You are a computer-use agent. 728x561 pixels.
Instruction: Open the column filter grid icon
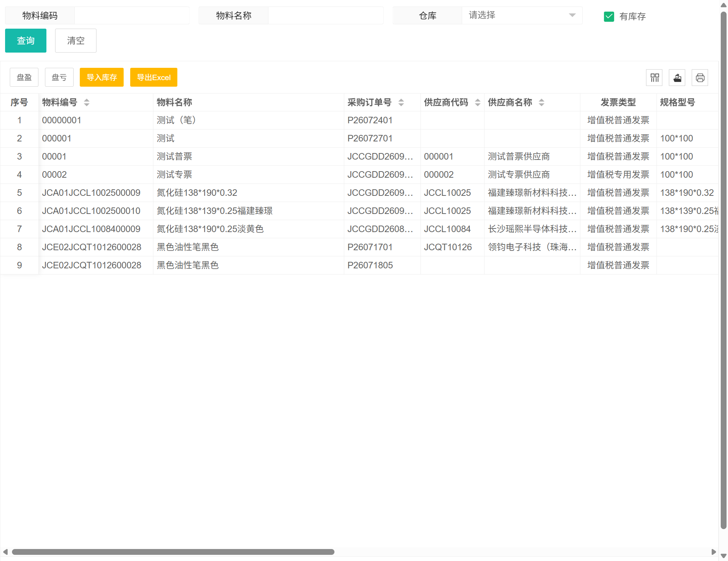[654, 78]
